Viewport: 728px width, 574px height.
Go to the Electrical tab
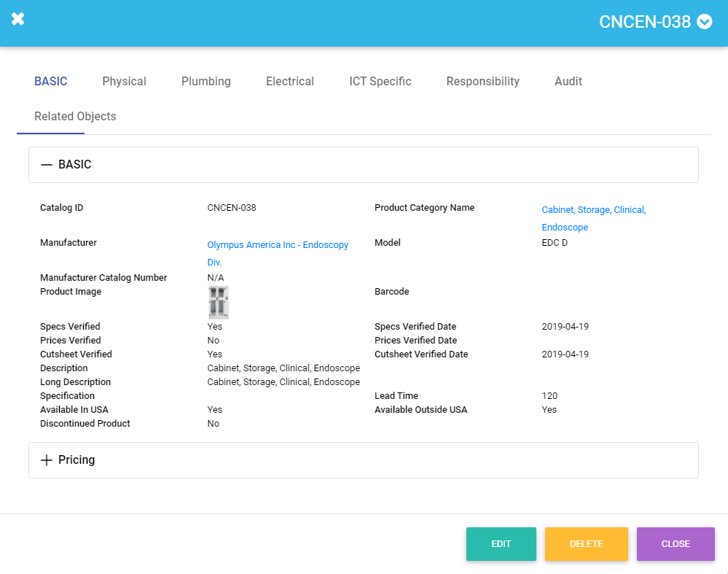289,81
